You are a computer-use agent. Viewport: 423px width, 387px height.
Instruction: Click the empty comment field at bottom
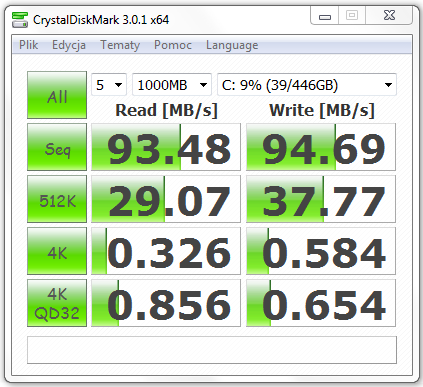pyautogui.click(x=212, y=350)
